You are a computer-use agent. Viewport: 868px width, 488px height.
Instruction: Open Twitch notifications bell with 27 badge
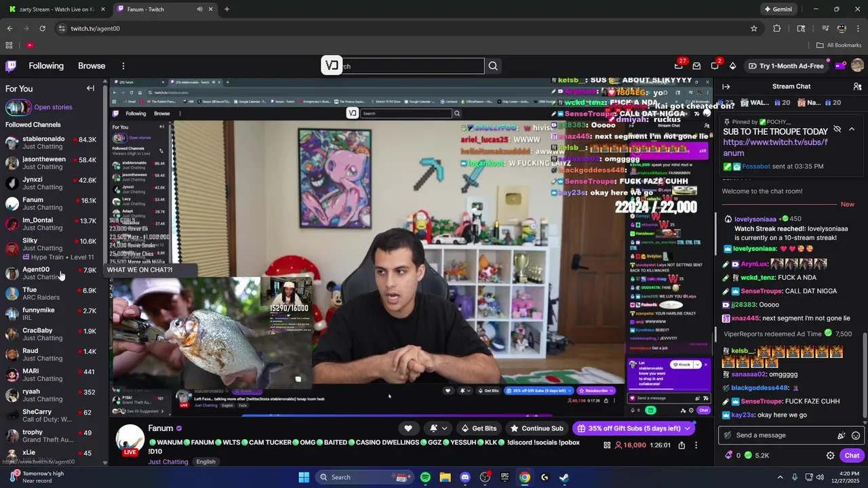[679, 66]
